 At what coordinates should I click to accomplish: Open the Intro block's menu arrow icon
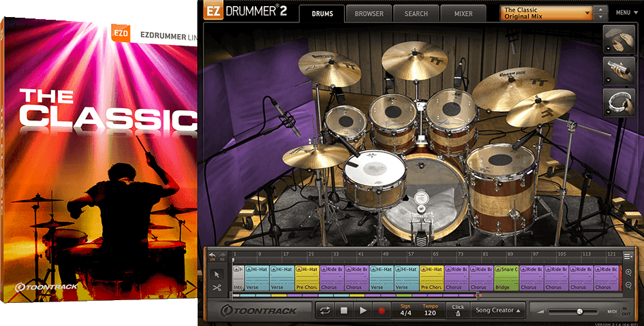[x=236, y=270]
